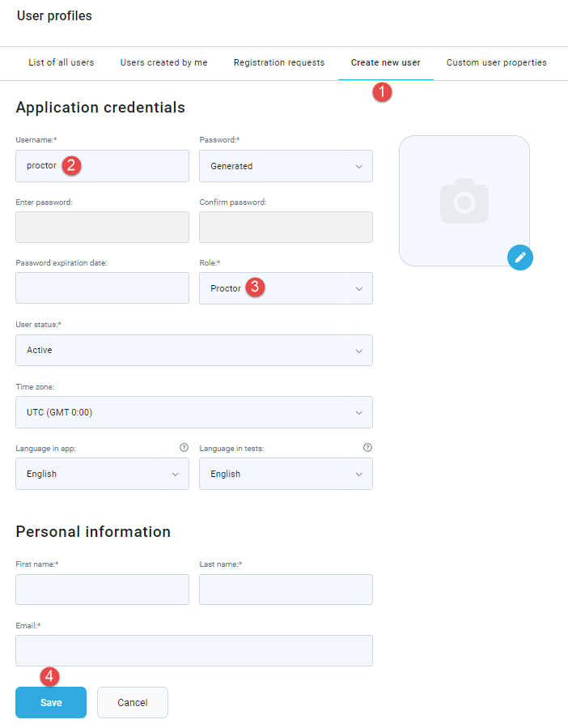This screenshot has width=568, height=728.
Task: Switch to the List of all users tab
Action: [x=61, y=62]
